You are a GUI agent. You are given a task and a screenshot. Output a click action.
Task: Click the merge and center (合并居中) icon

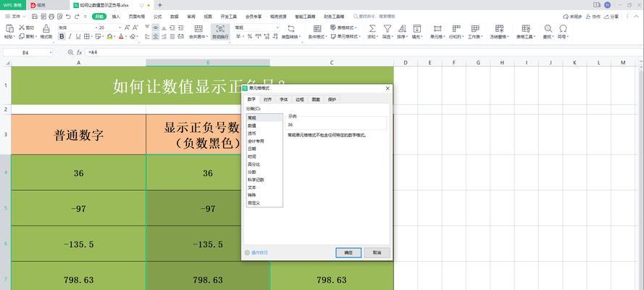pyautogui.click(x=197, y=29)
